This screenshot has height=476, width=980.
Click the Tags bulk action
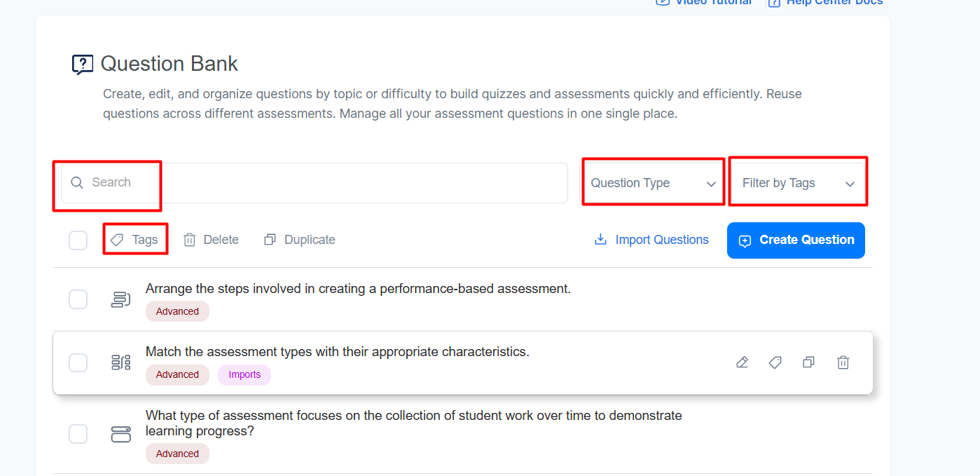coord(134,240)
